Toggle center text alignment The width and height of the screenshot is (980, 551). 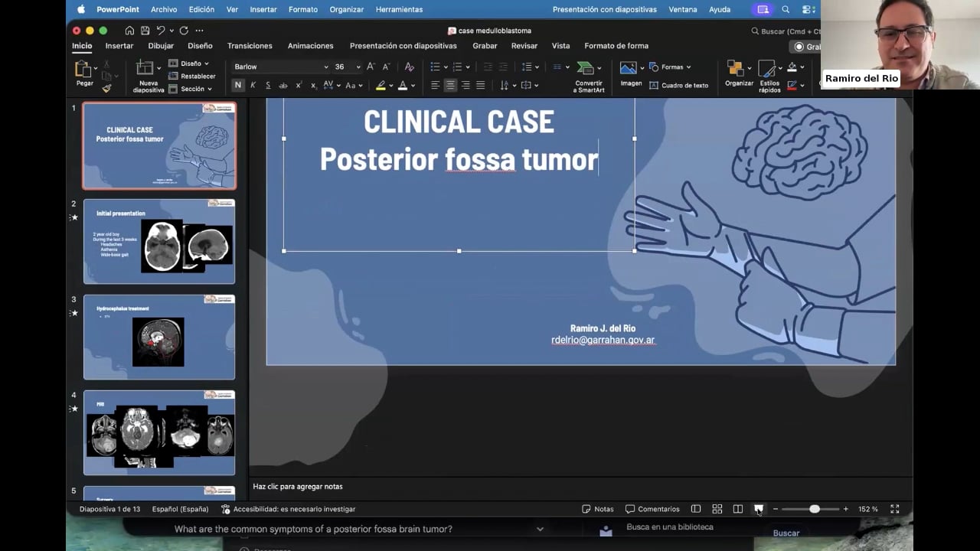coord(450,85)
